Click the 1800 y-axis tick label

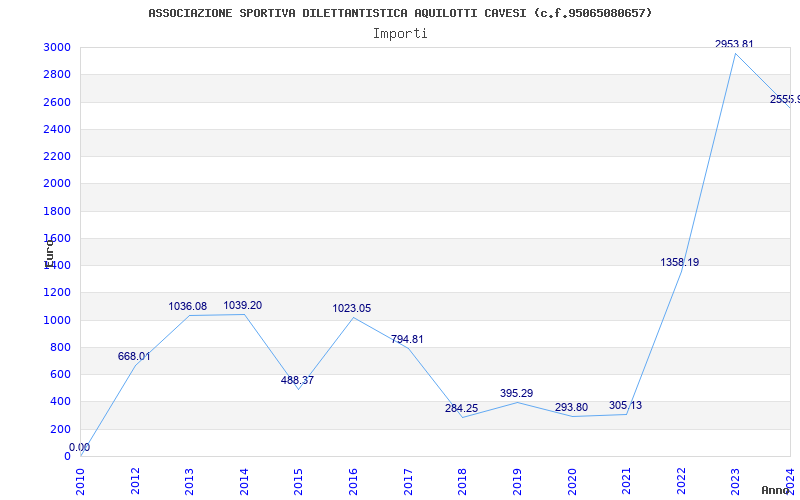(56, 211)
